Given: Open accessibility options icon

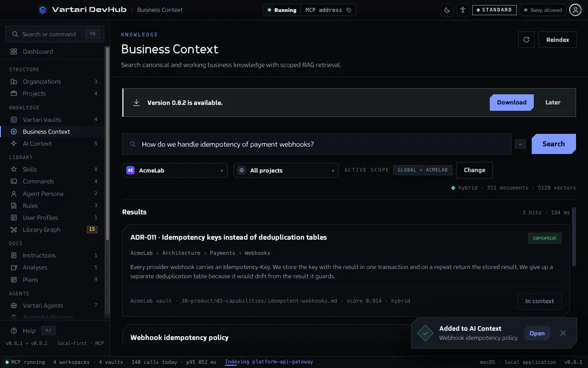Looking at the screenshot, I should tap(463, 10).
